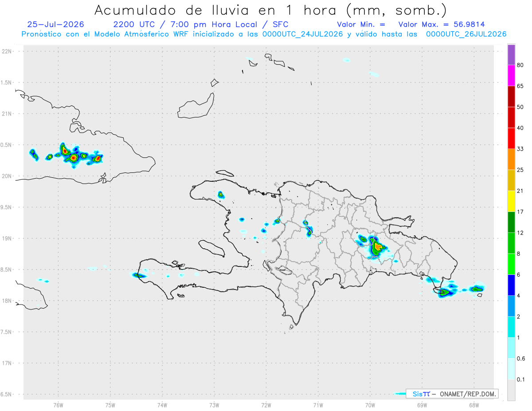Click the '20N' latitude label
532x411 pixels.
7,176
